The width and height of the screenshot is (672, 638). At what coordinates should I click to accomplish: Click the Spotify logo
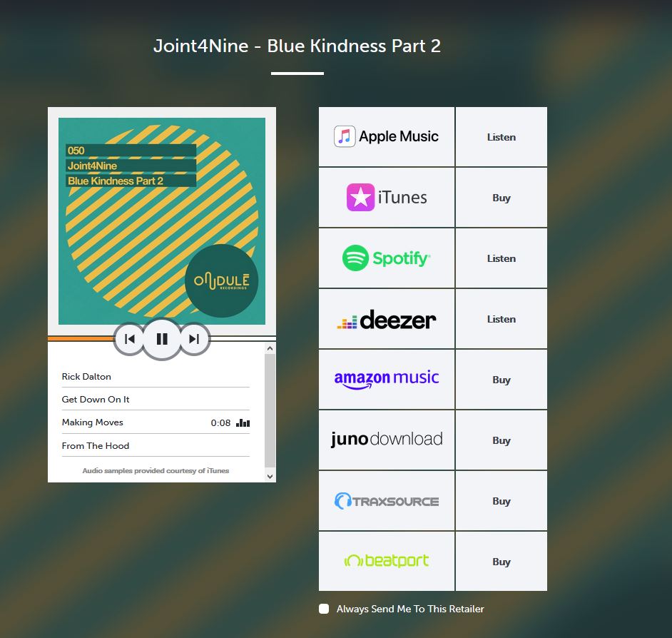coord(386,258)
